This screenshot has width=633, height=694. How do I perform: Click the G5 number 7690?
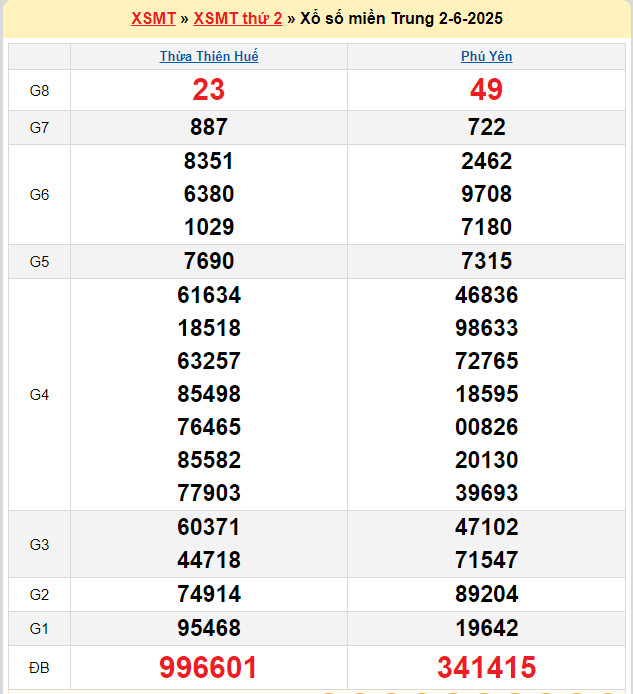[x=209, y=261]
